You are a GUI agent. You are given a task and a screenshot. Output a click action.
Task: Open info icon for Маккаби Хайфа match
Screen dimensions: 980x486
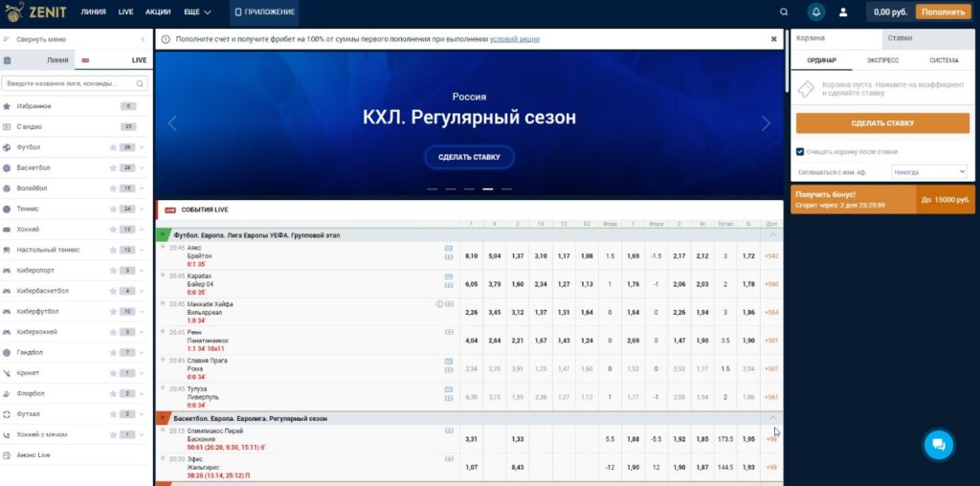click(439, 304)
